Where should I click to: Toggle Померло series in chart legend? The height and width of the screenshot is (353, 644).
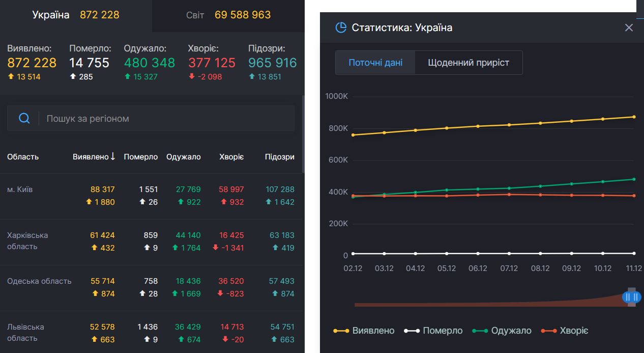tap(433, 331)
